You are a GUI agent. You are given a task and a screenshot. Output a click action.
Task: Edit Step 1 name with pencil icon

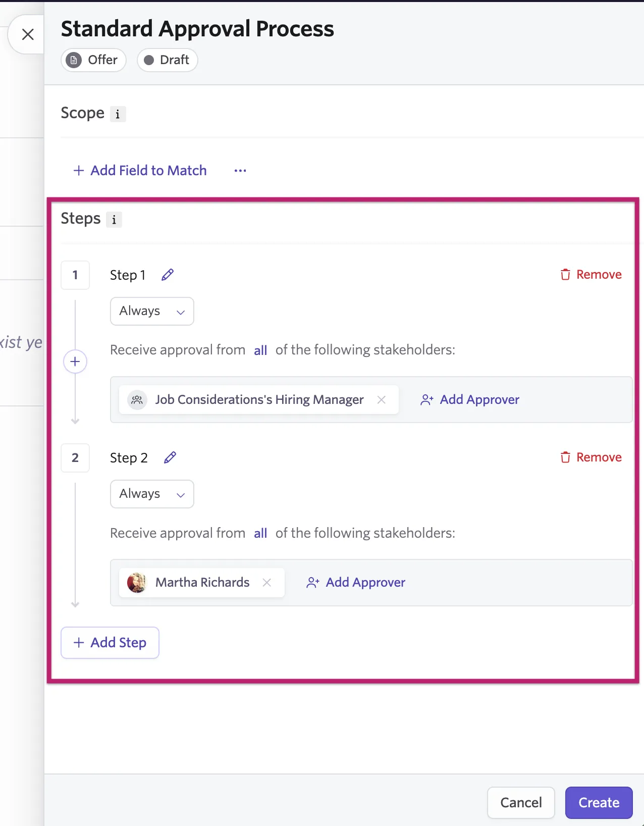[x=168, y=275]
